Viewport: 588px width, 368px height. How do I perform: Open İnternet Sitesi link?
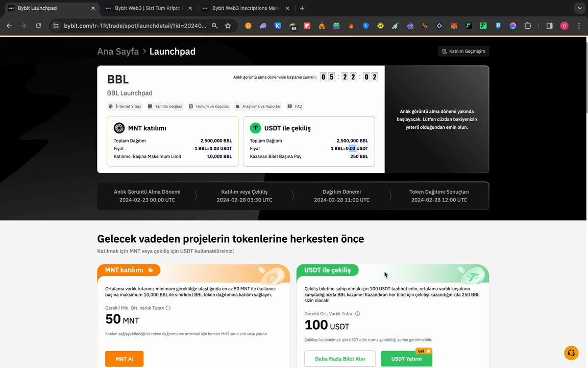click(125, 106)
